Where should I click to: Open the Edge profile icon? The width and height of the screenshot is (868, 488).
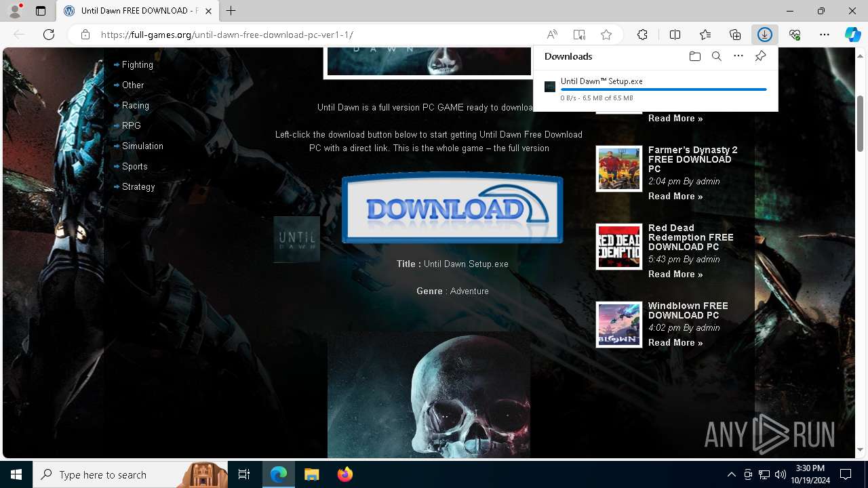[15, 11]
